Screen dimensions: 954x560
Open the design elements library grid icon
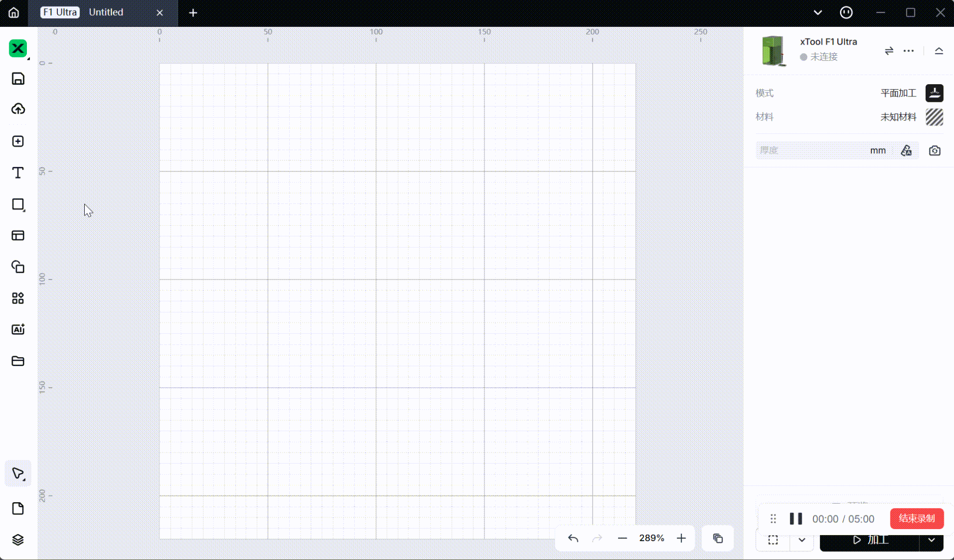click(18, 298)
